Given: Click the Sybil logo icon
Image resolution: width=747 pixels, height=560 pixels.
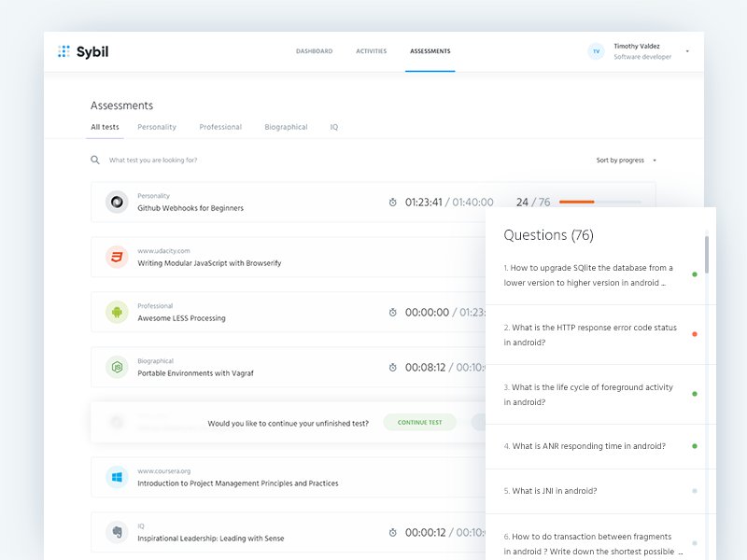Looking at the screenshot, I should (x=63, y=51).
